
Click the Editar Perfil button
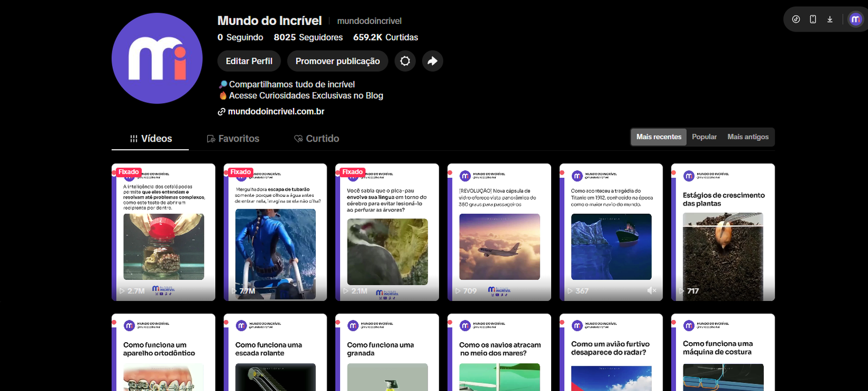[x=249, y=61]
